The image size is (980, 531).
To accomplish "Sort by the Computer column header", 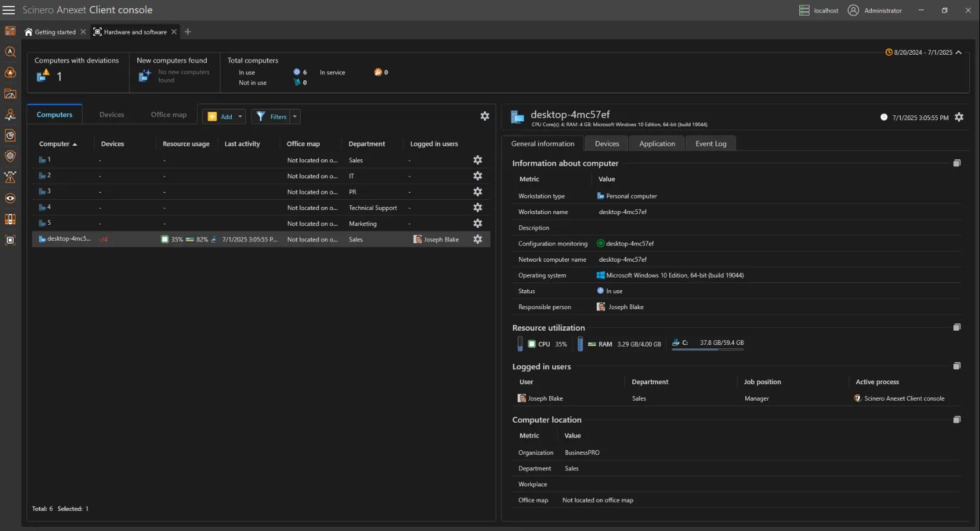I will click(58, 144).
